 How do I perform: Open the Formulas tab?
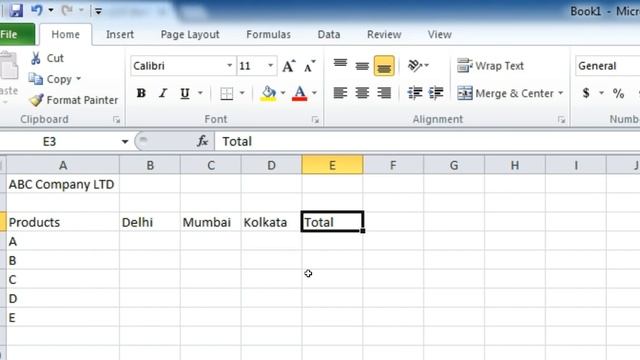(268, 35)
